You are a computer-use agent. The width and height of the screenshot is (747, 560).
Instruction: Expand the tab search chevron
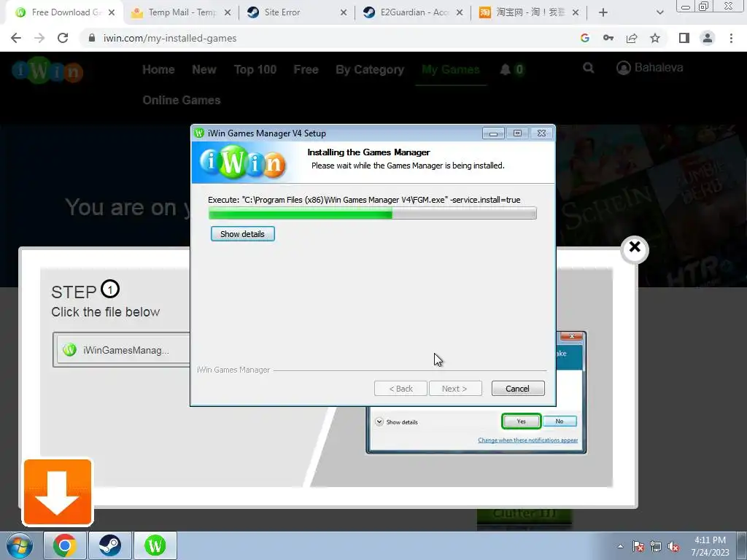pyautogui.click(x=659, y=12)
